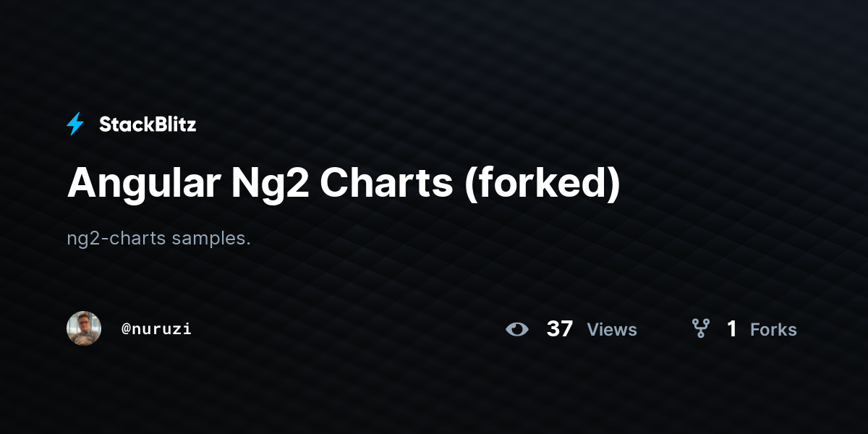Click the word samples in the description

coord(211,238)
